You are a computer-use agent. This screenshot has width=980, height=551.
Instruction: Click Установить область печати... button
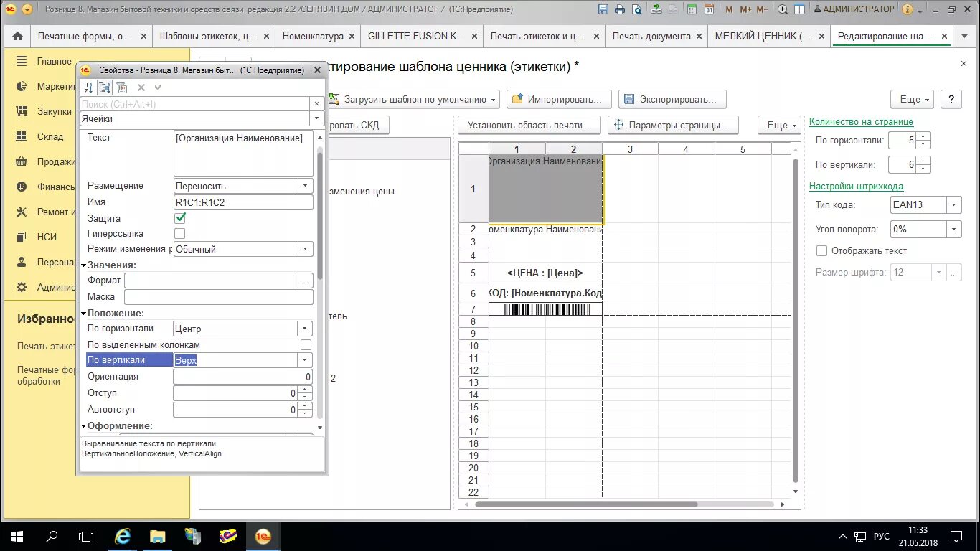(x=529, y=125)
